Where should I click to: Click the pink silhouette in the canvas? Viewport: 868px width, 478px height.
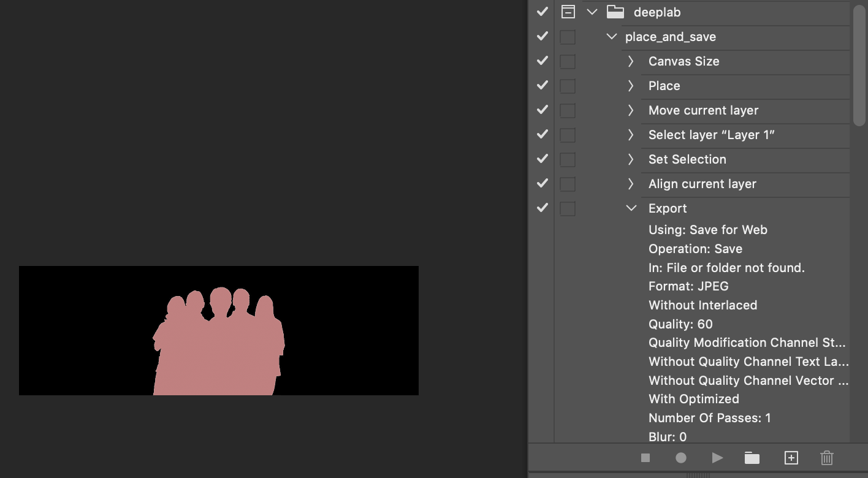click(218, 355)
